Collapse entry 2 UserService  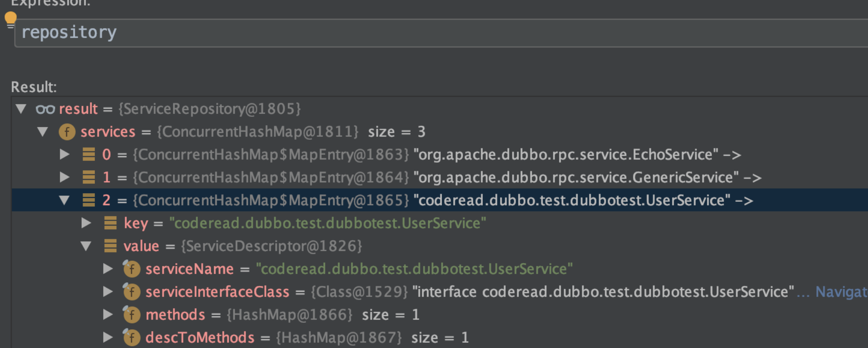point(64,200)
